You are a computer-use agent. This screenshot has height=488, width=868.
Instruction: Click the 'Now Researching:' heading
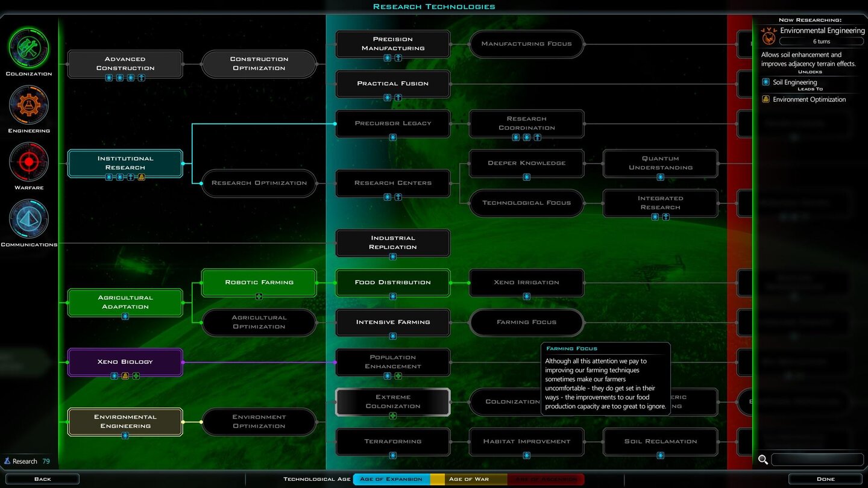[810, 20]
